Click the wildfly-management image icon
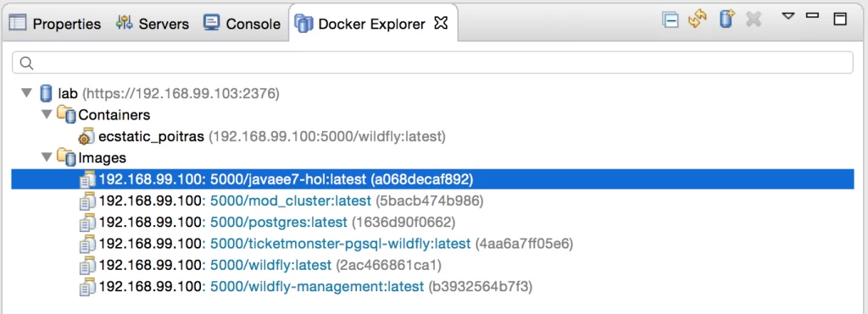Image resolution: width=868 pixels, height=314 pixels. [87, 287]
